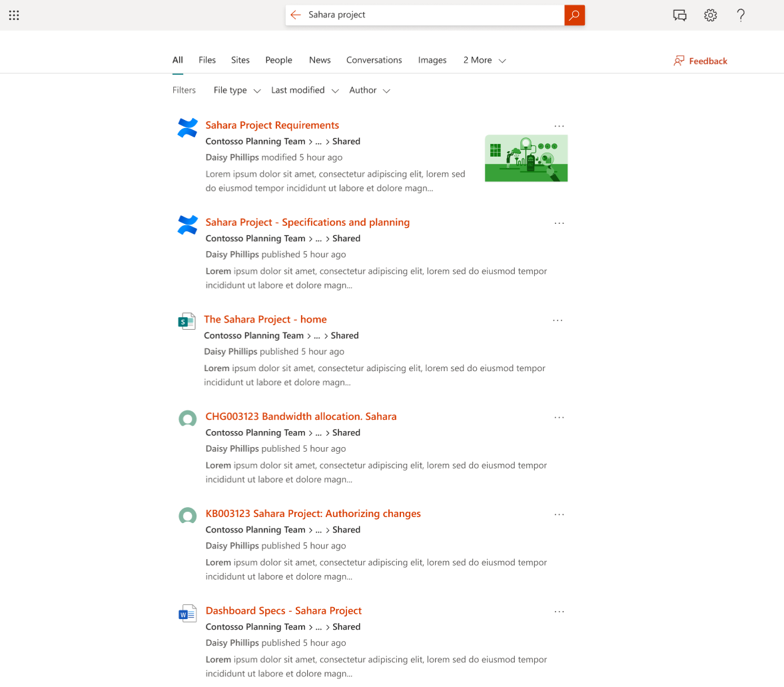This screenshot has width=784, height=687.
Task: Click the icon beside CHG003123 Bandwidth allocation
Action: pyautogui.click(x=187, y=418)
